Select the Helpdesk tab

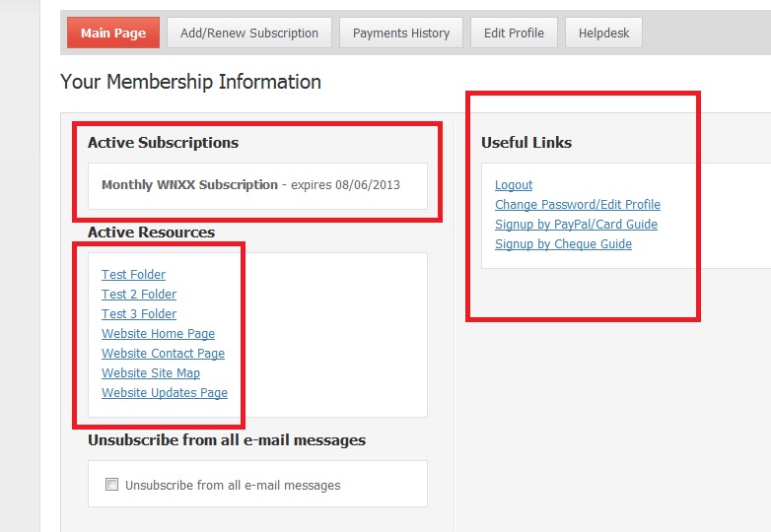(x=603, y=33)
